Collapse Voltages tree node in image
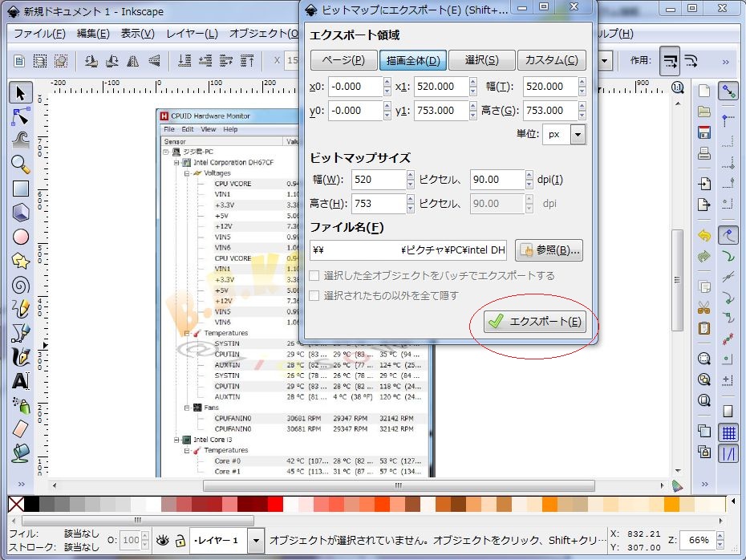746x560 pixels. point(187,173)
